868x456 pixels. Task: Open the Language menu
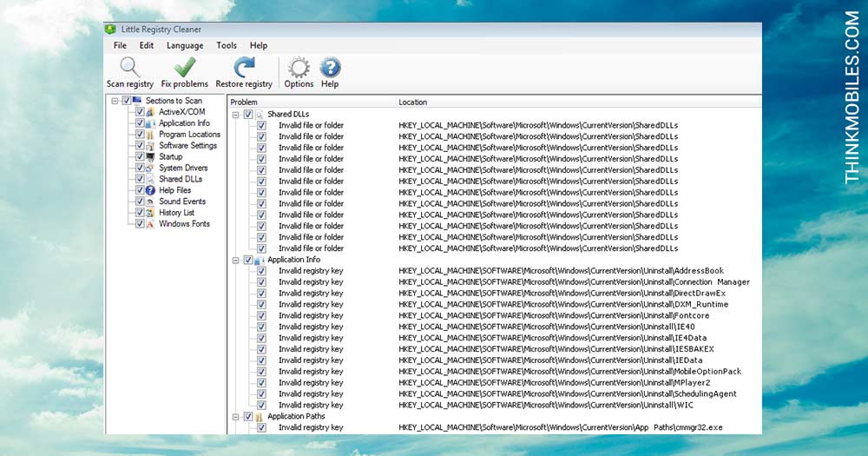(x=185, y=45)
